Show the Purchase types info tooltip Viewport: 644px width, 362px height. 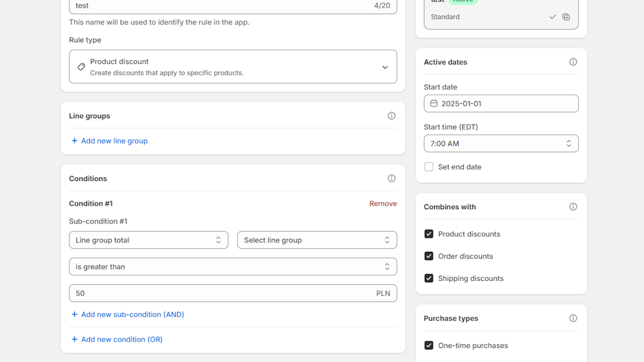[573, 318]
